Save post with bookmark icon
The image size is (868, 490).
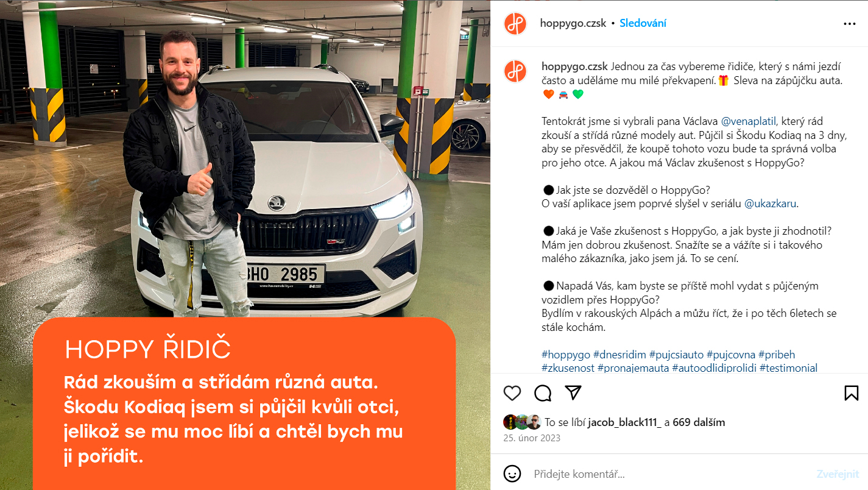click(852, 393)
